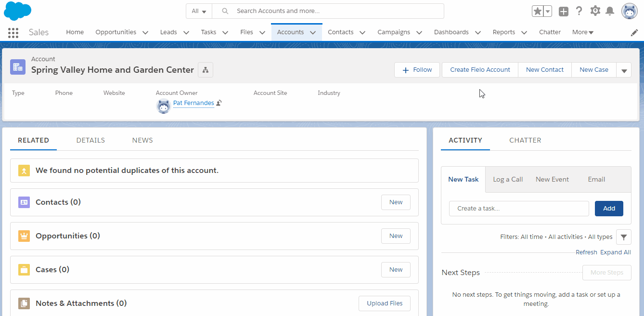
Task: Click the New Case button
Action: 594,70
